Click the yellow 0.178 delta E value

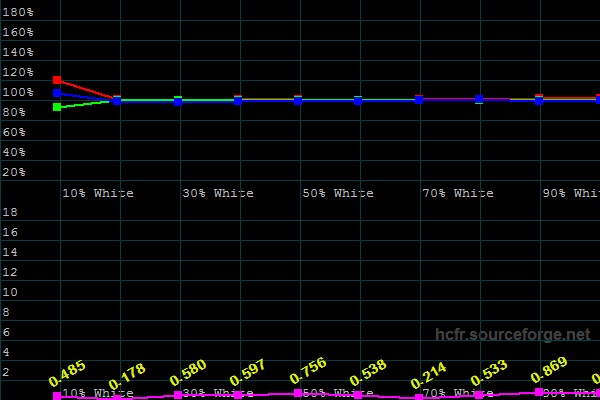click(127, 376)
